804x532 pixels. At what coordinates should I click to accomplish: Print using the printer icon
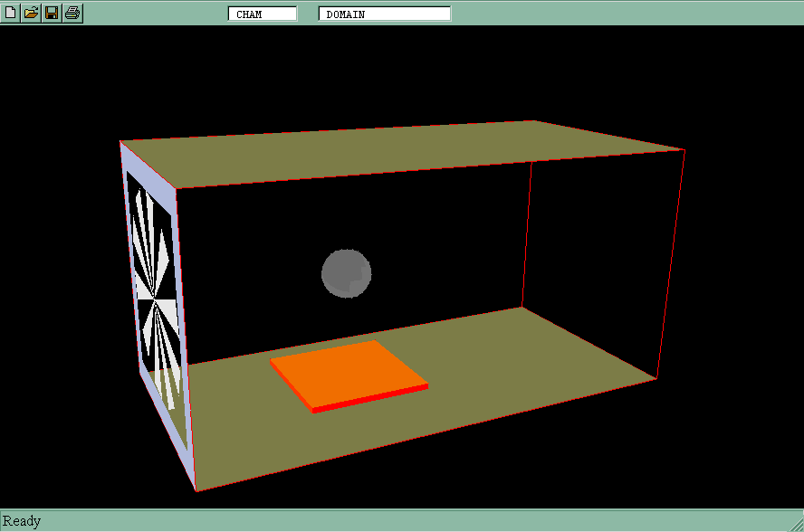pos(72,13)
